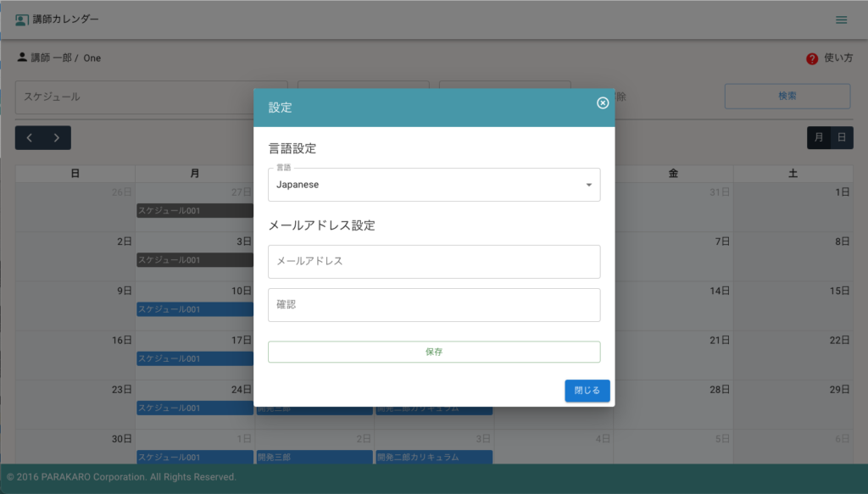The width and height of the screenshot is (868, 494).
Task: Open the 使い方 help link
Action: pyautogui.click(x=837, y=58)
